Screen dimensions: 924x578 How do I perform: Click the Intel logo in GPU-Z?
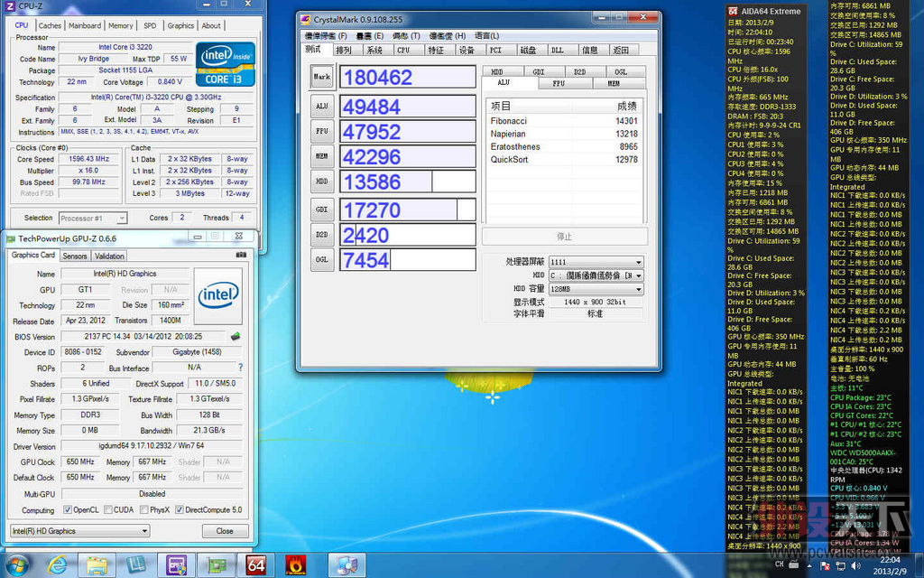coord(218,295)
